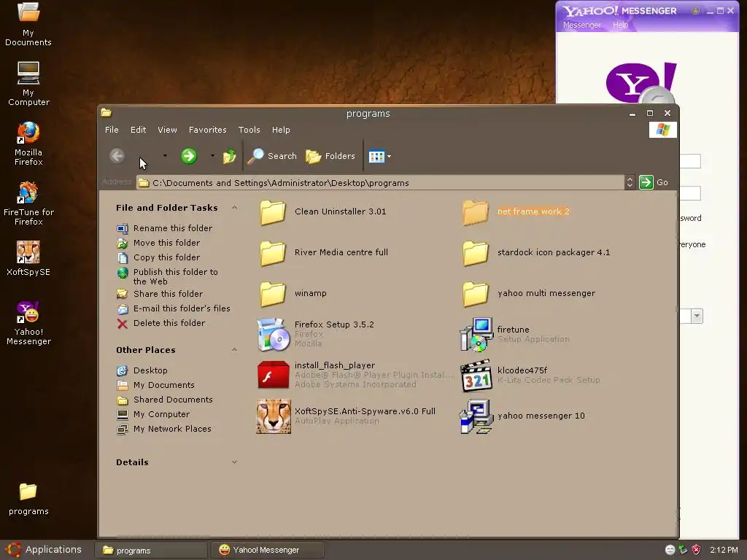Image resolution: width=747 pixels, height=560 pixels.
Task: Open the Favorites menu
Action: click(x=207, y=130)
